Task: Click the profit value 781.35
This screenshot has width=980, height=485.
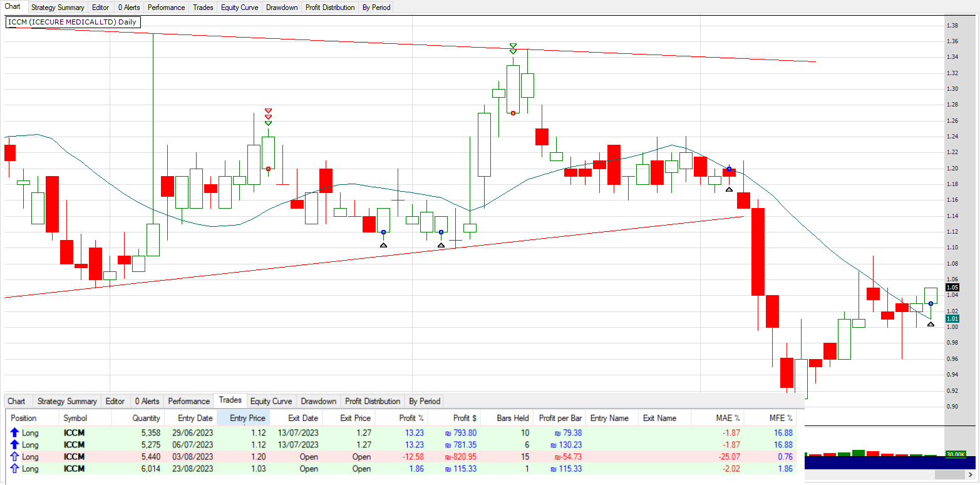Action: point(460,445)
